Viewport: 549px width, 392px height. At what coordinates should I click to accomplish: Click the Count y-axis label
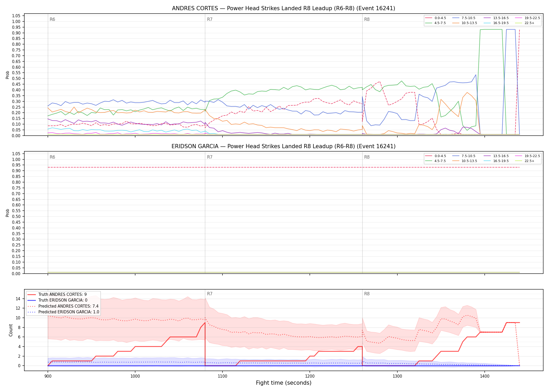(x=11, y=330)
